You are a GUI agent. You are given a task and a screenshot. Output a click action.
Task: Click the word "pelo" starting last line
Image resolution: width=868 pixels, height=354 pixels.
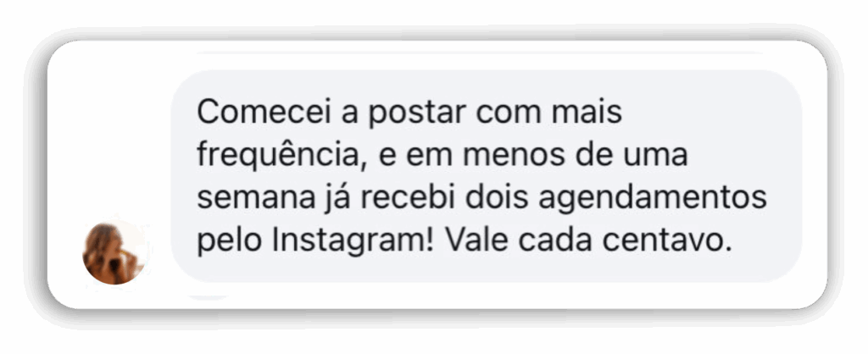click(229, 243)
